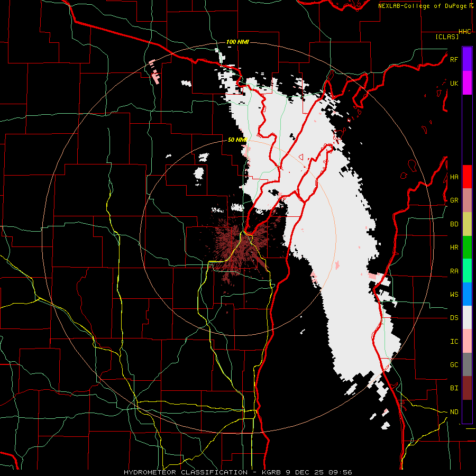Click the HHC product code text

point(465,32)
